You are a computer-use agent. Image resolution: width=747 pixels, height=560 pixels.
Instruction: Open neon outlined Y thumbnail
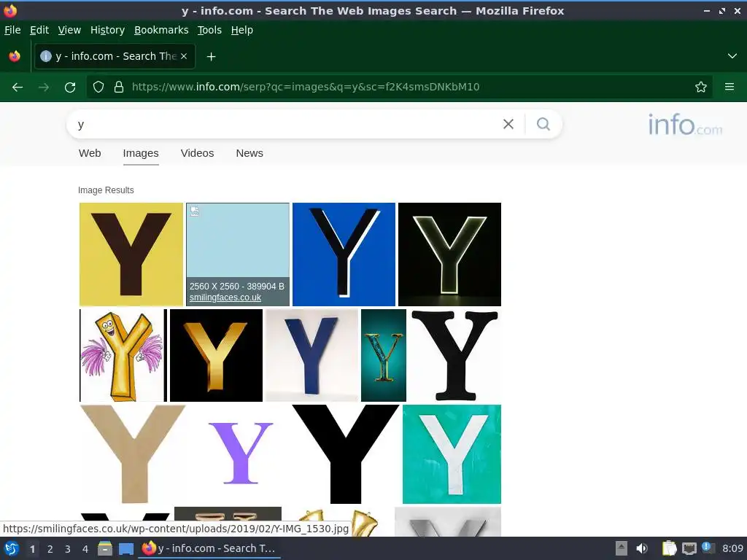(x=449, y=254)
